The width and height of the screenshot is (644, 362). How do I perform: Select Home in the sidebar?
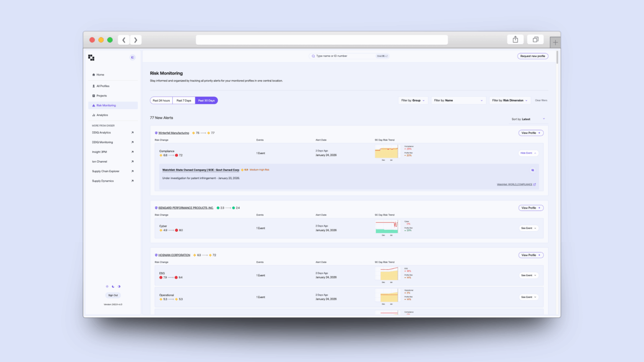(x=100, y=75)
